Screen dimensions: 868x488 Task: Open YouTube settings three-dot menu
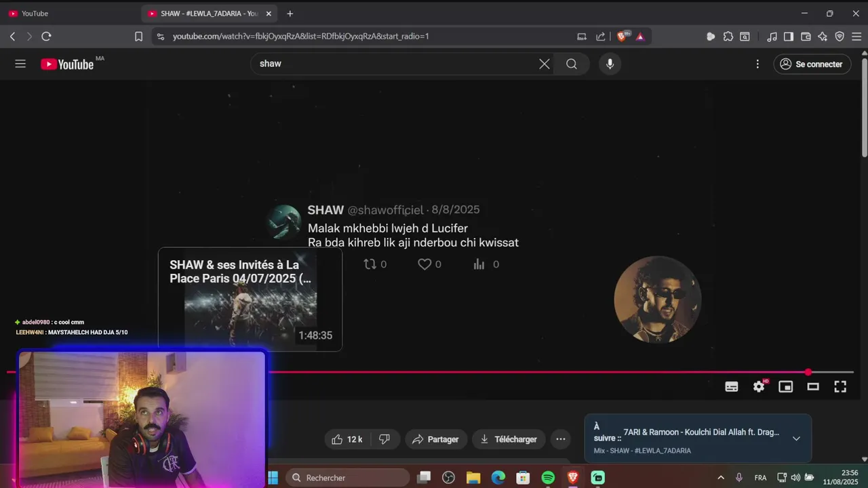(757, 64)
